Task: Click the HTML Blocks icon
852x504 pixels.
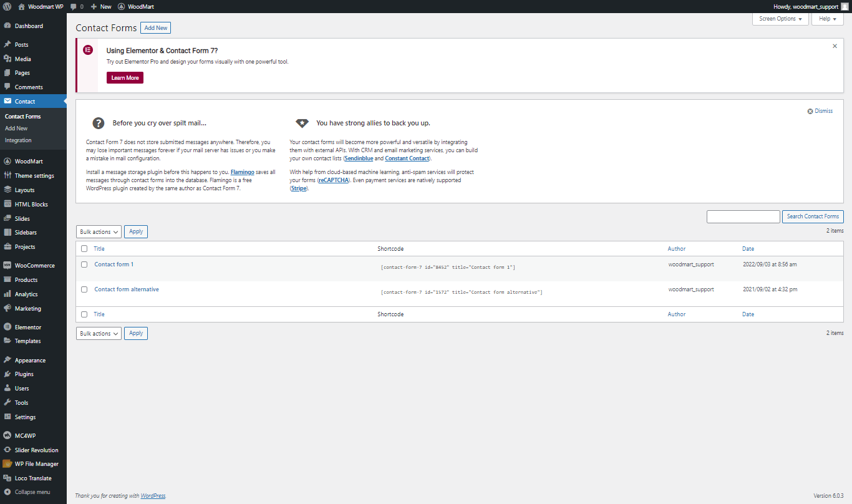Action: (7, 204)
